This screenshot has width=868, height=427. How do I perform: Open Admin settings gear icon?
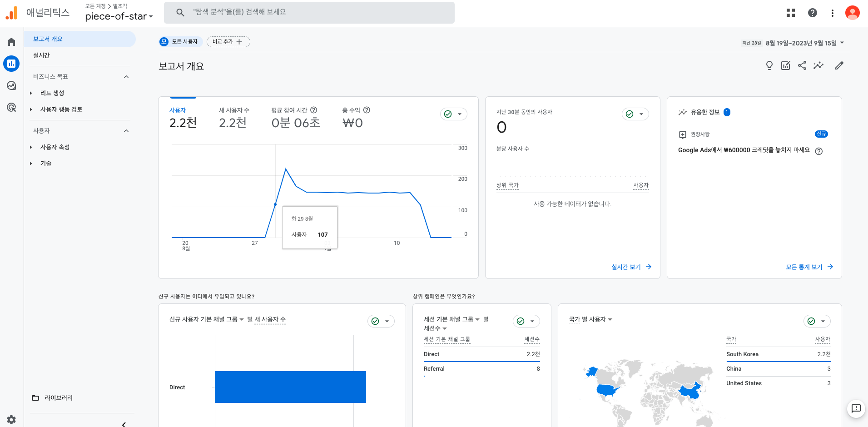point(11,420)
